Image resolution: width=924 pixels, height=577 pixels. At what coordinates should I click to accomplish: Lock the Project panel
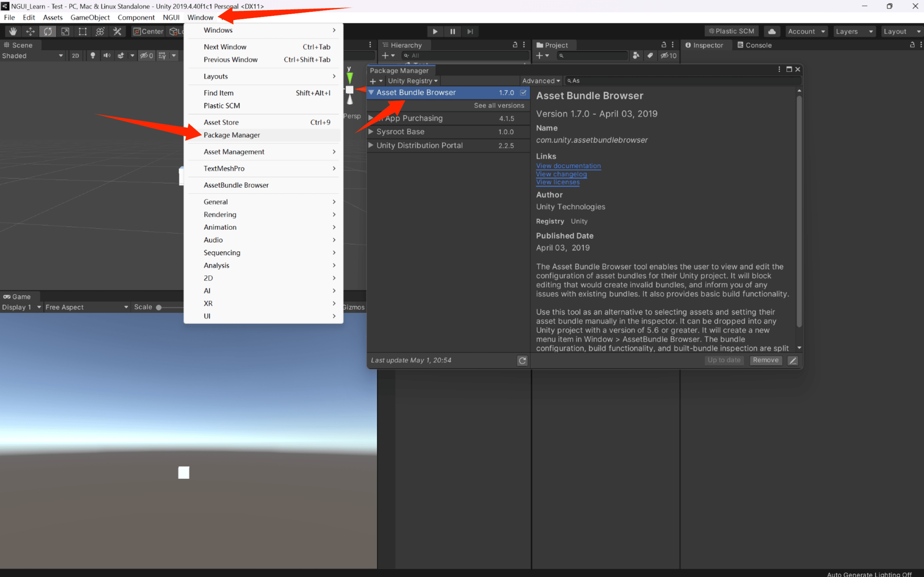[664, 45]
